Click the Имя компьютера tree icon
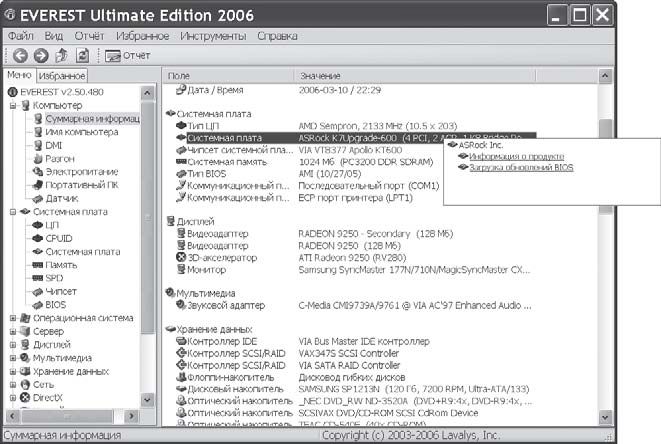 pos(38,132)
